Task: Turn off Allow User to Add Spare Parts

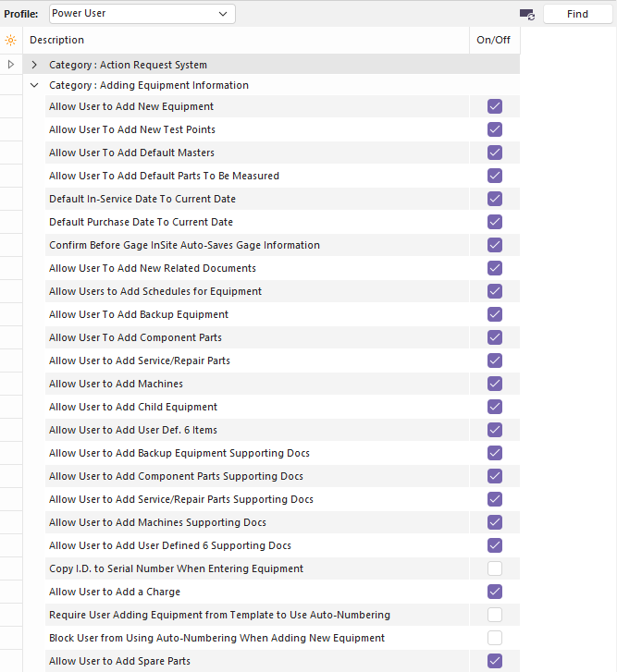Action: 495,661
